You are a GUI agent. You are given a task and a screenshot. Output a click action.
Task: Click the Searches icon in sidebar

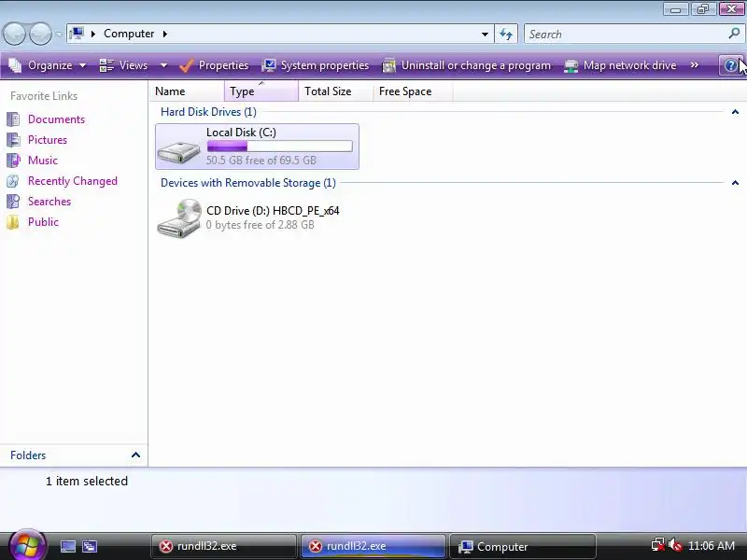click(x=13, y=201)
